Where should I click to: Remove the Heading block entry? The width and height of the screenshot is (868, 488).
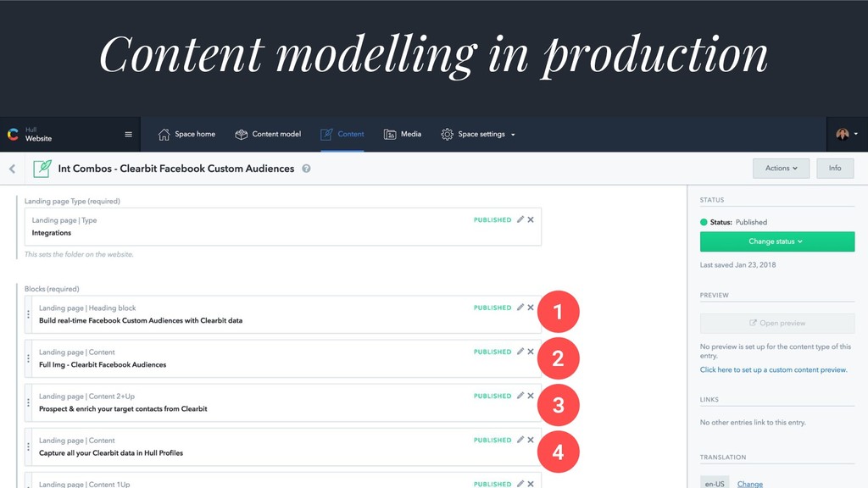tap(531, 307)
